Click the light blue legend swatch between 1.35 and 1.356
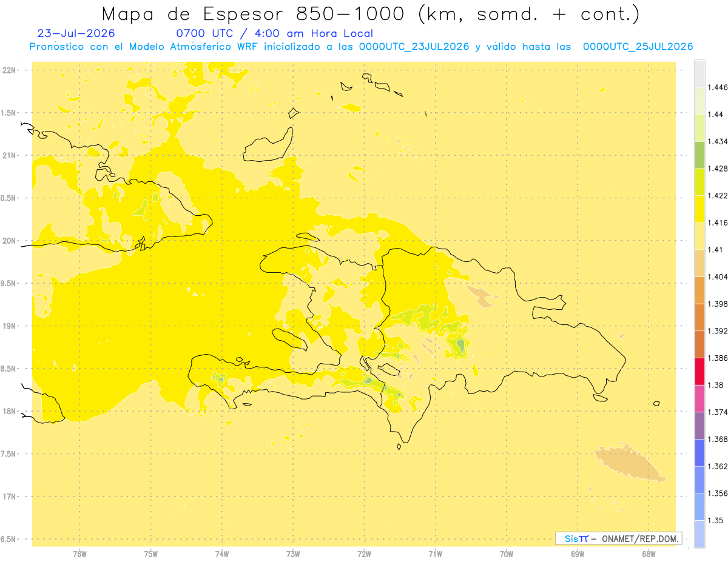728x562 pixels. coord(699,507)
